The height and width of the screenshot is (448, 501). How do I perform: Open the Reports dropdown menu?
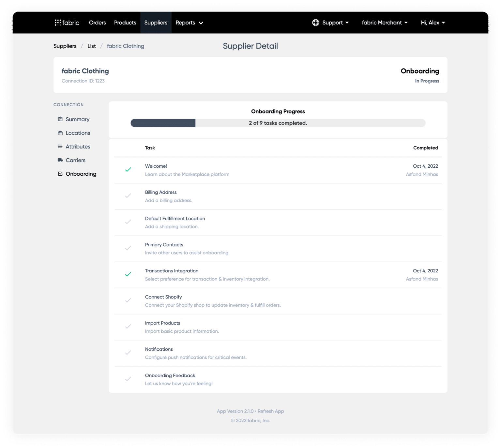[x=189, y=22]
